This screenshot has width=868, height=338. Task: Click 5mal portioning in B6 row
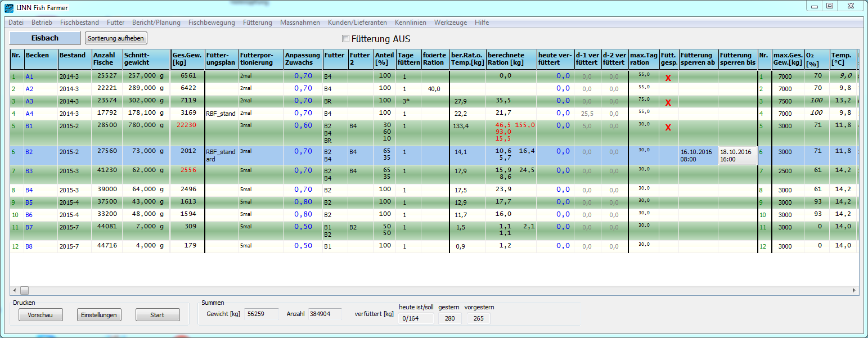[x=261, y=214]
